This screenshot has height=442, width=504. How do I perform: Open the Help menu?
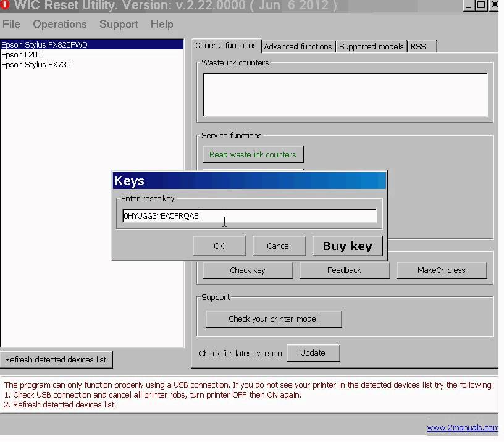(x=162, y=24)
